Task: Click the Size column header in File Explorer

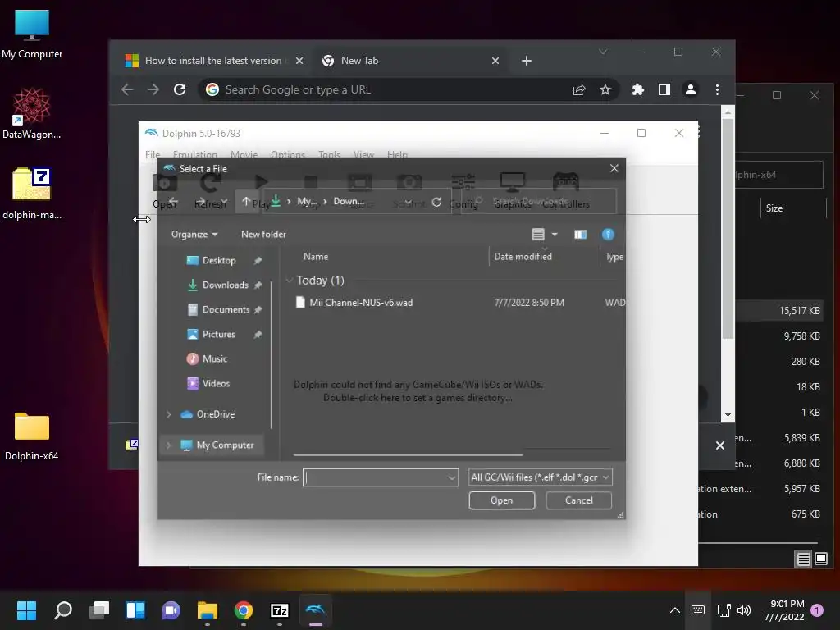Action: (x=774, y=208)
